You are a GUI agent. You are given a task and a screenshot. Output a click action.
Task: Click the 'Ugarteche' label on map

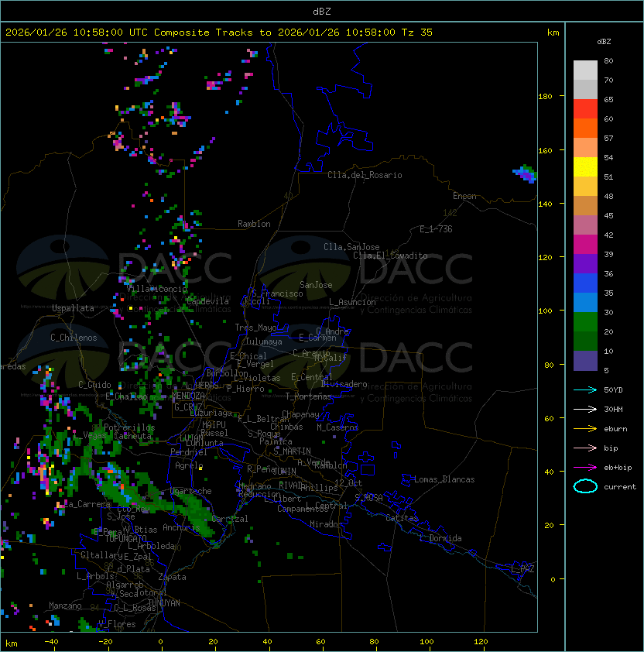[x=191, y=491]
